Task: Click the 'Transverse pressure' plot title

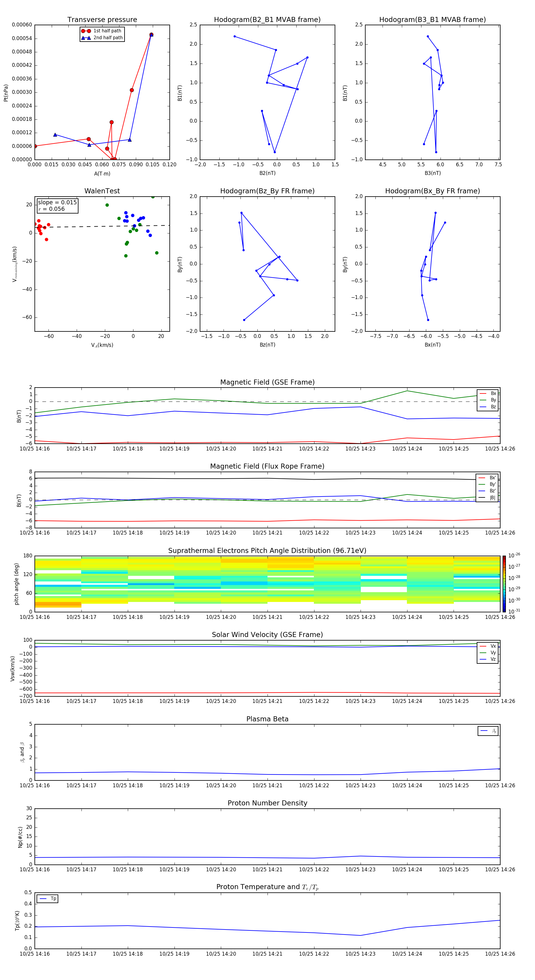Action: coord(102,19)
